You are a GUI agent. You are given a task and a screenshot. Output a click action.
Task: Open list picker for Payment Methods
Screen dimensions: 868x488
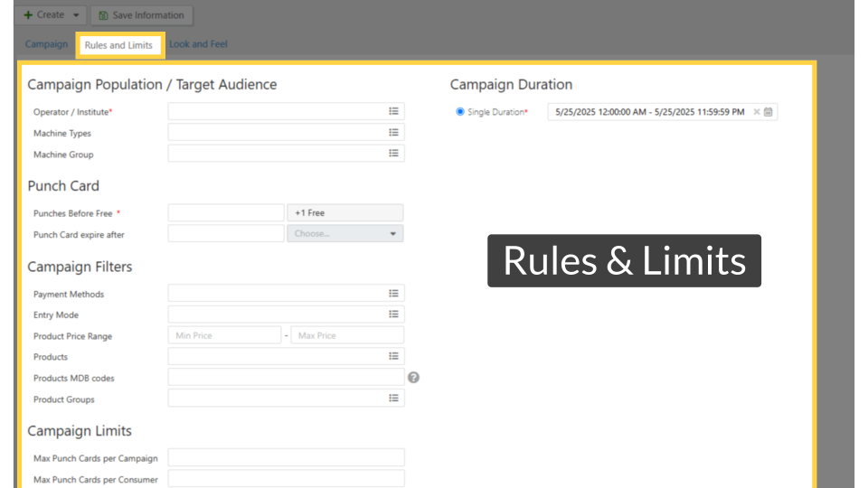pos(393,293)
